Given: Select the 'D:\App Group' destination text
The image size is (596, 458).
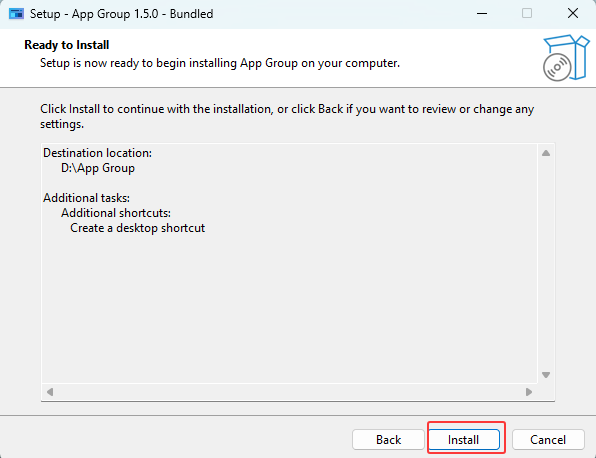Looking at the screenshot, I should [x=98, y=168].
